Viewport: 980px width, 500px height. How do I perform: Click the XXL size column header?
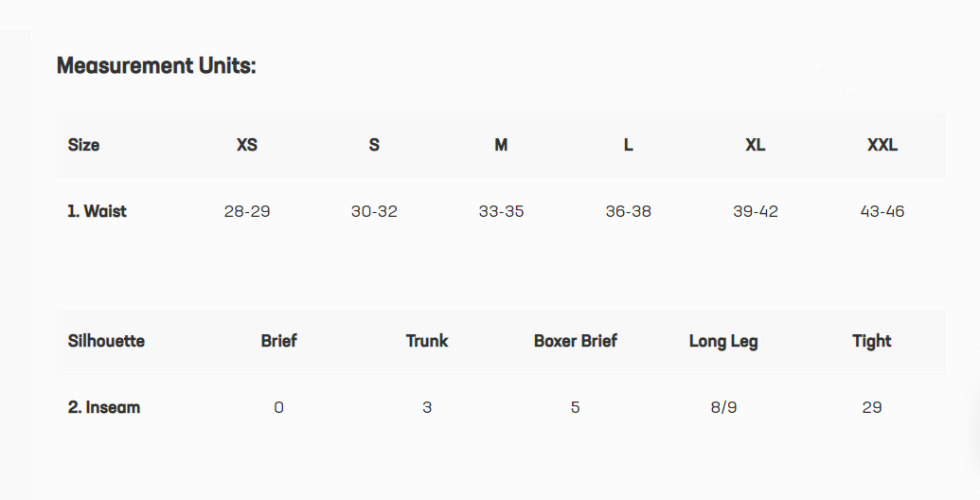(882, 145)
